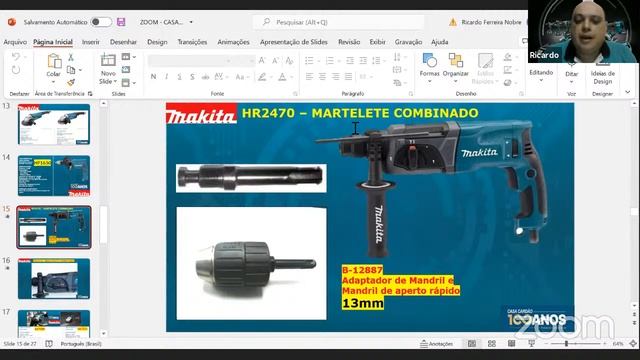The height and width of the screenshot is (360, 640).
Task: Click the copy icon
Action: pyautogui.click(x=71, y=70)
